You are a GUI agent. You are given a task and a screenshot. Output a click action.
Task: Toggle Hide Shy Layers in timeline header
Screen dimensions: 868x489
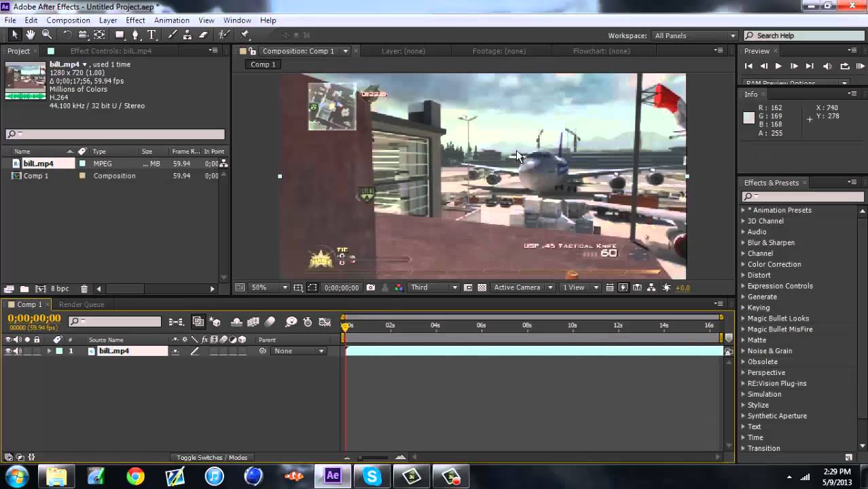pos(236,322)
